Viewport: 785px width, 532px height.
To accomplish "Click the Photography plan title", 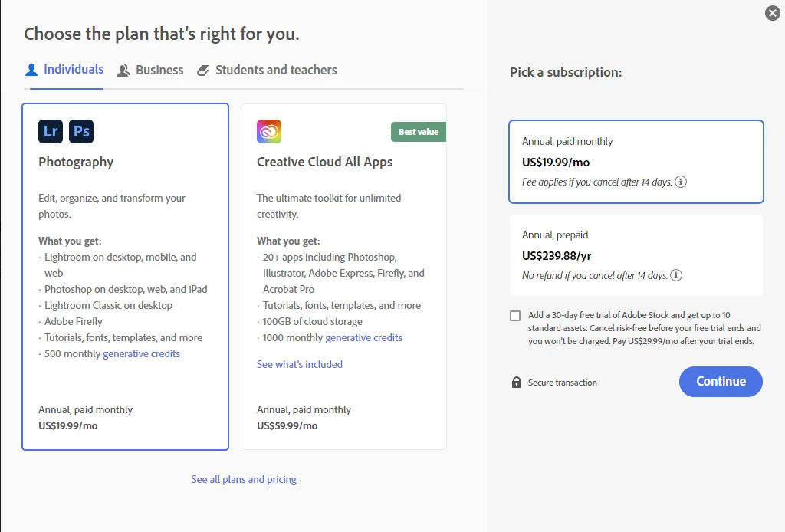I will point(76,162).
